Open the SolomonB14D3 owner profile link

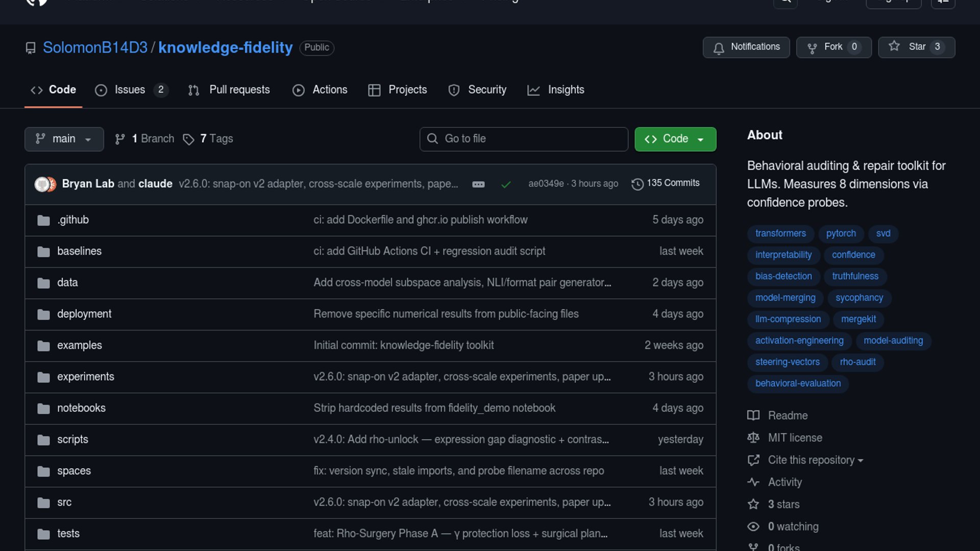point(95,48)
